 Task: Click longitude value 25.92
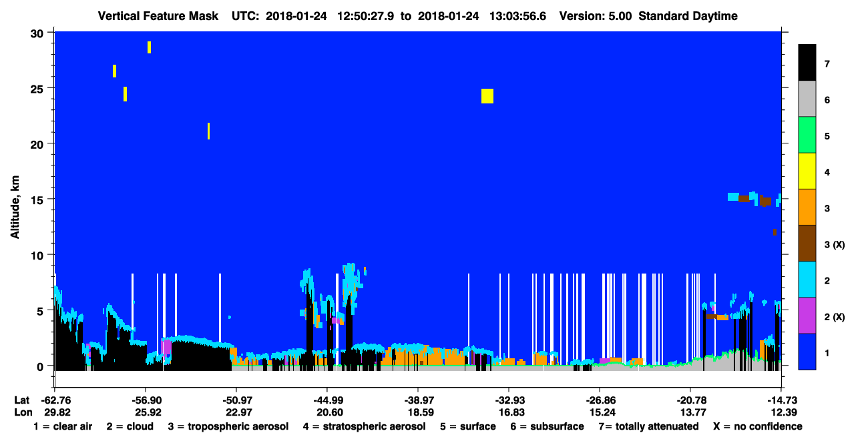point(148,412)
